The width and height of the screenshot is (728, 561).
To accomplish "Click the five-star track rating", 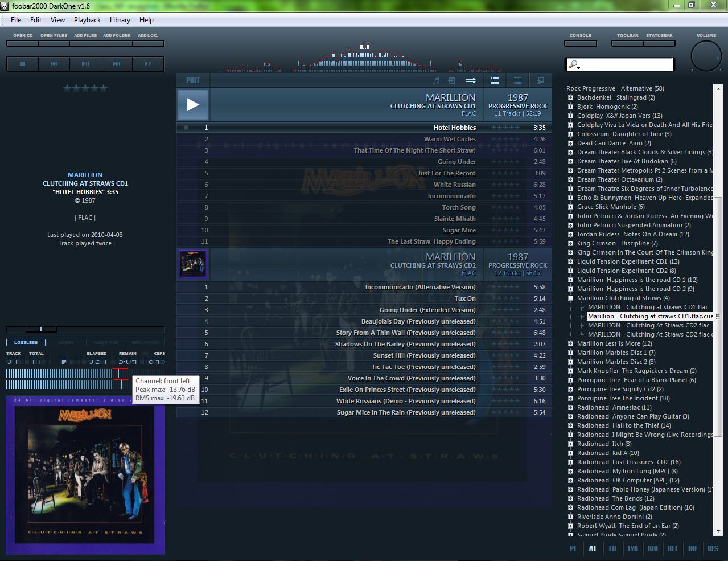I will tap(85, 88).
